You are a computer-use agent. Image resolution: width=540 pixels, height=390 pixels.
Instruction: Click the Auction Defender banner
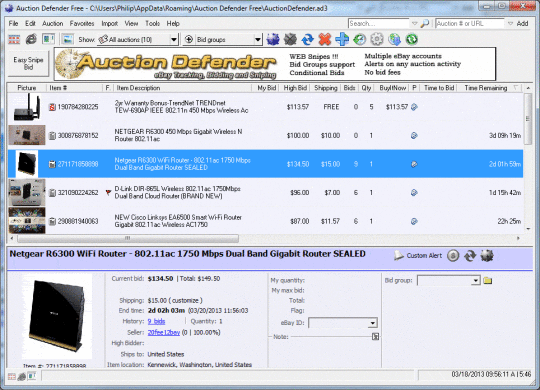275,64
